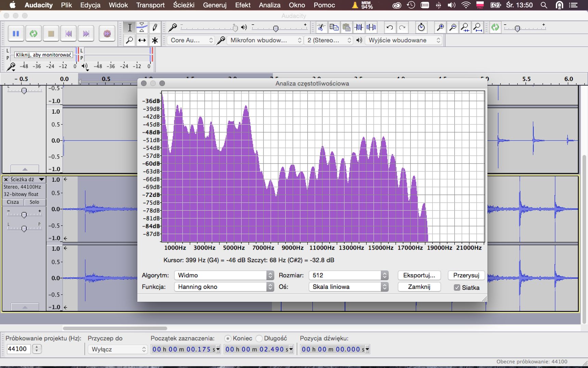This screenshot has height=368, width=588.
Task: Open the Rozmiar 512 dropdown
Action: pos(348,275)
